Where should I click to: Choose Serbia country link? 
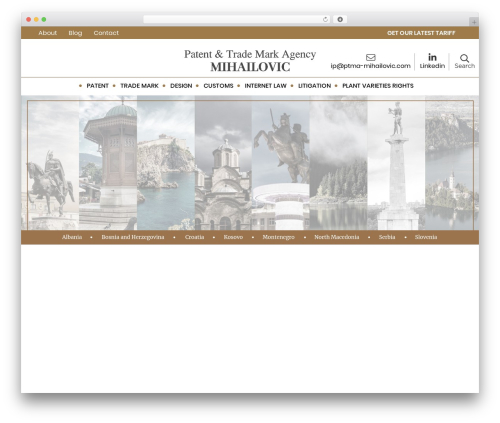pyautogui.click(x=387, y=237)
